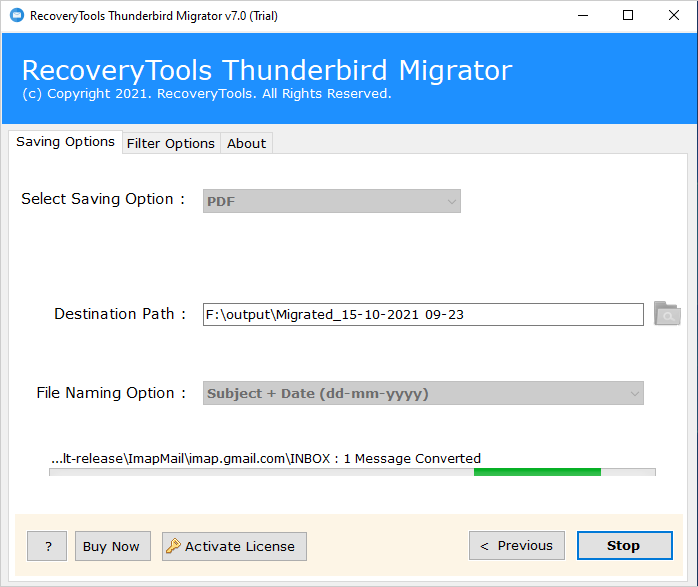Screen dimensions: 698x587
Task: Go to the About tab
Action: [x=246, y=143]
